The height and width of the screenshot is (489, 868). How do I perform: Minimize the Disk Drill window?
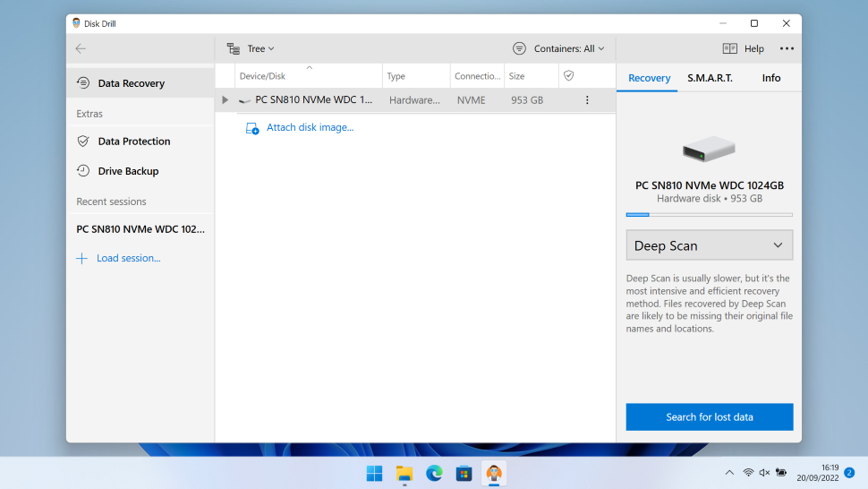point(722,23)
